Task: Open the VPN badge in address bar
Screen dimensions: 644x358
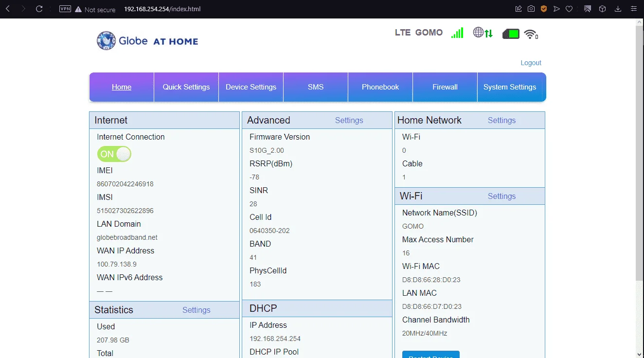Action: pos(65,9)
